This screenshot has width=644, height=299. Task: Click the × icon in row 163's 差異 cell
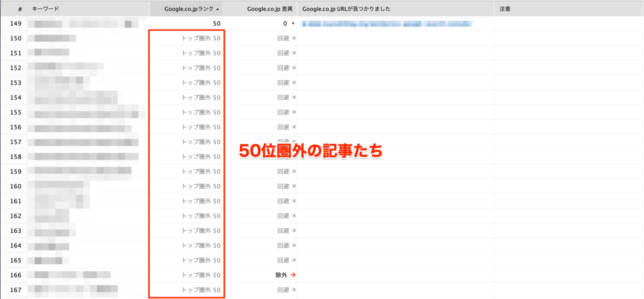click(x=294, y=231)
